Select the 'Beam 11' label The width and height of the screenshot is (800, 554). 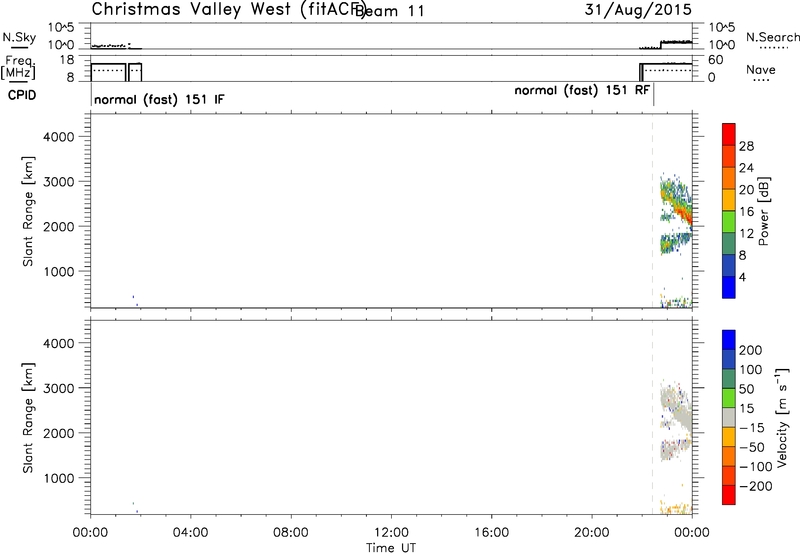click(x=390, y=11)
